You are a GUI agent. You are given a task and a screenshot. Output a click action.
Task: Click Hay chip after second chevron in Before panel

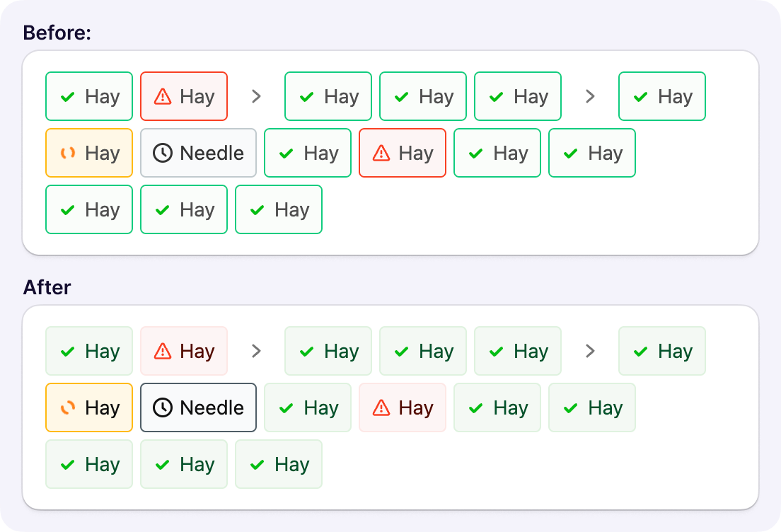click(x=662, y=96)
